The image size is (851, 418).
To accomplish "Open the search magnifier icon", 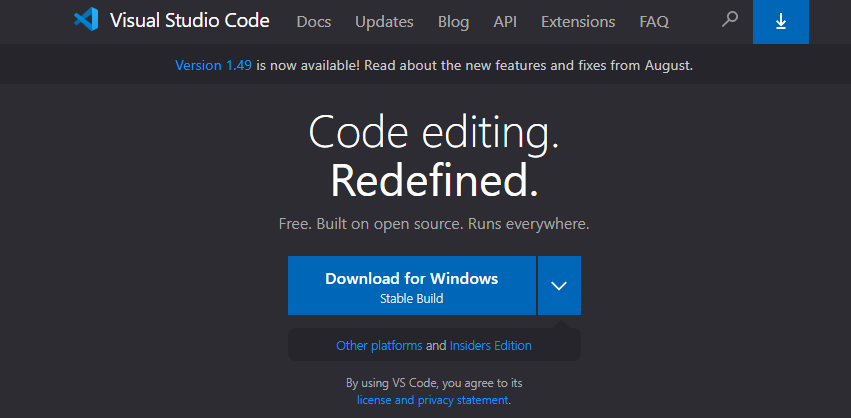I will [x=730, y=20].
